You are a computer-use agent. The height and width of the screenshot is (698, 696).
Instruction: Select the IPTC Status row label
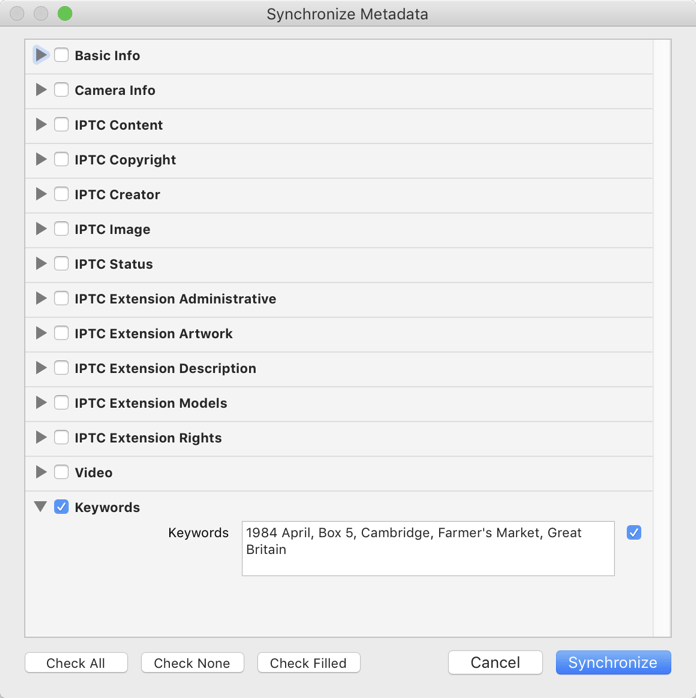point(114,264)
